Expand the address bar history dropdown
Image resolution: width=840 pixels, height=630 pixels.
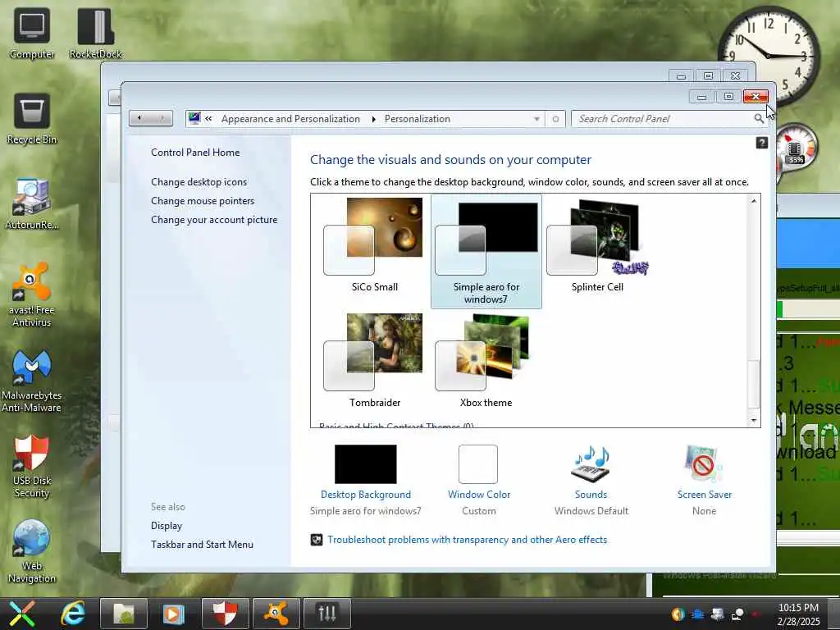pyautogui.click(x=536, y=119)
